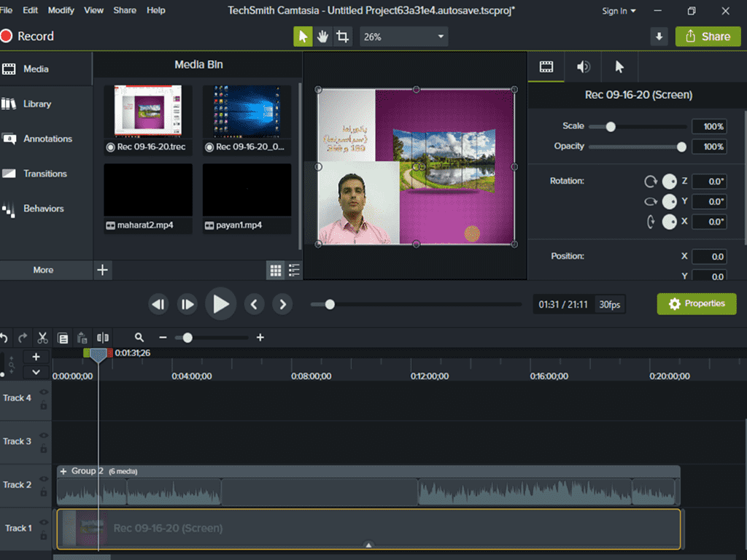Lock Track 2 with padlock icon
The image size is (747, 560).
coord(43,492)
